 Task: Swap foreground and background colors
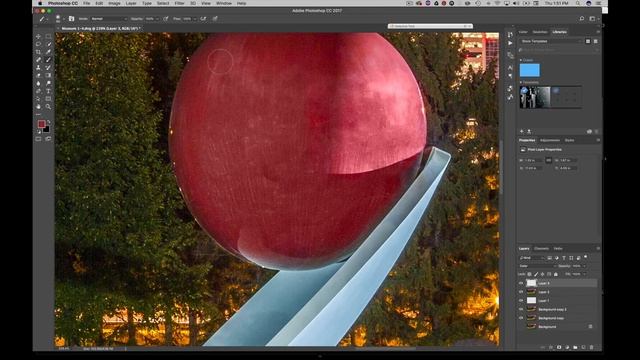tap(49, 122)
